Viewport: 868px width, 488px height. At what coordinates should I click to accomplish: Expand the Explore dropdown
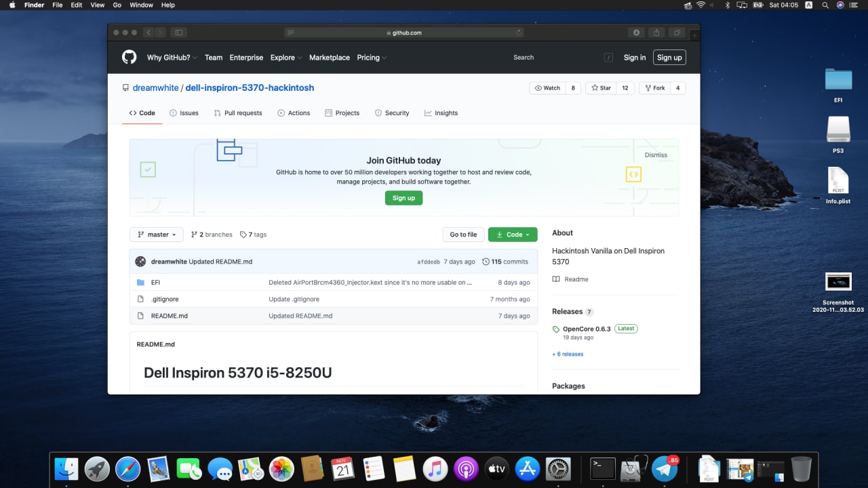pos(286,58)
